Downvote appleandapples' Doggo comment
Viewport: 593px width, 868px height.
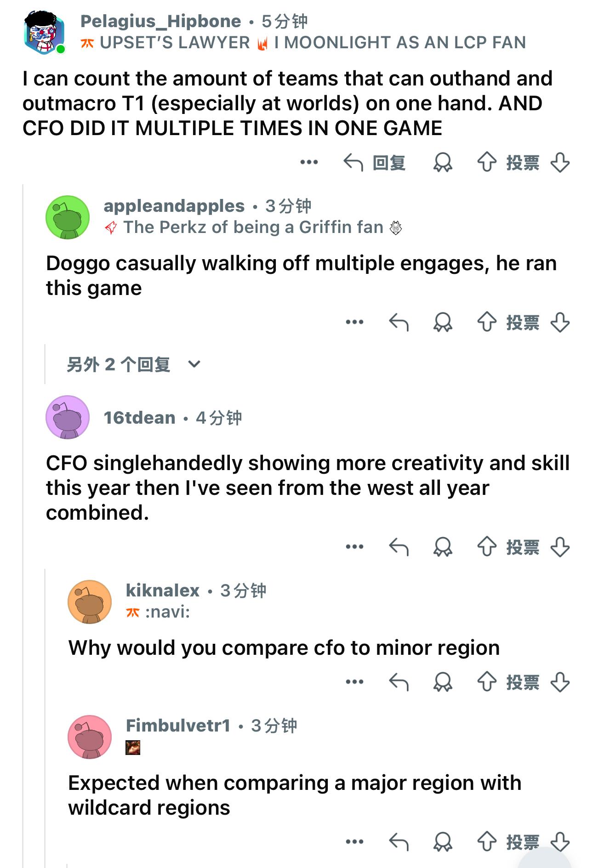coord(560,322)
